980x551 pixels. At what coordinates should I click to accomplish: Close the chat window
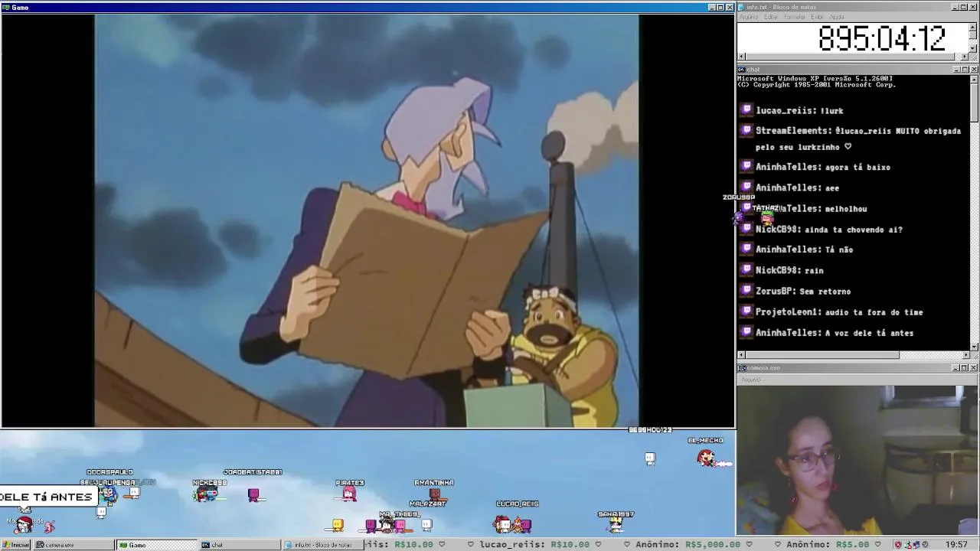point(974,70)
